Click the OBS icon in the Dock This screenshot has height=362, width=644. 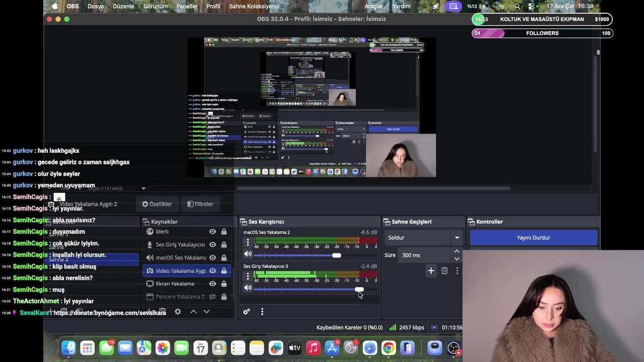[453, 348]
